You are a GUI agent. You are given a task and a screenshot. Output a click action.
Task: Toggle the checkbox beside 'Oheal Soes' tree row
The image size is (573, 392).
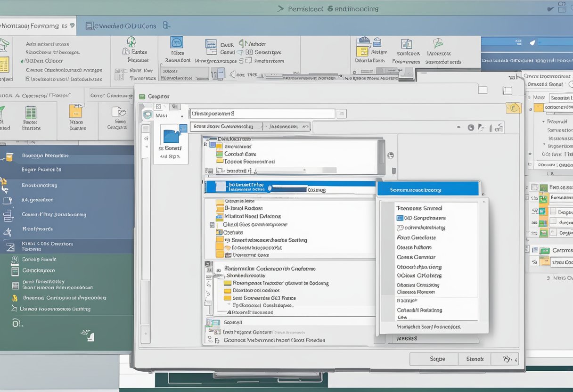click(212, 225)
